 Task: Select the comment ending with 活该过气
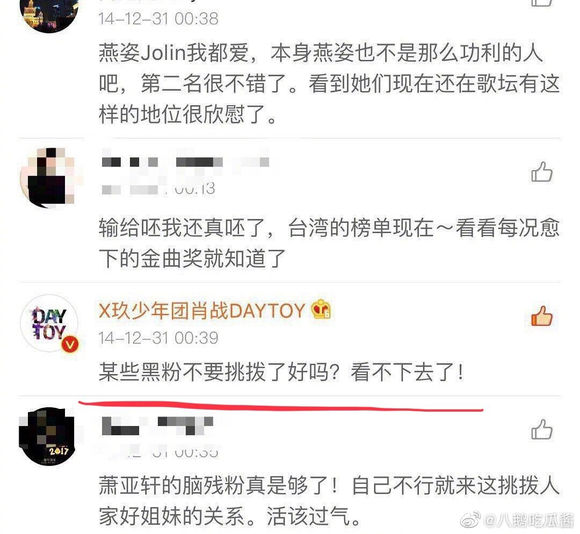click(329, 501)
